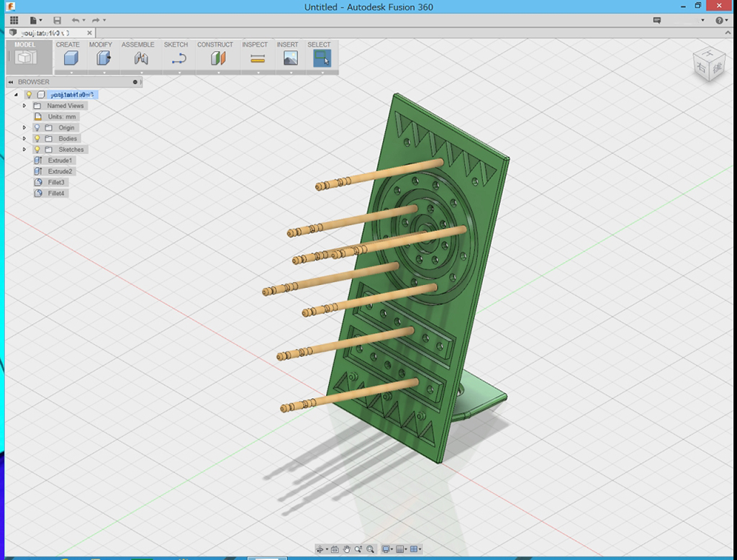The width and height of the screenshot is (737, 560).
Task: Click the ViewCube to reorient view
Action: tap(709, 65)
